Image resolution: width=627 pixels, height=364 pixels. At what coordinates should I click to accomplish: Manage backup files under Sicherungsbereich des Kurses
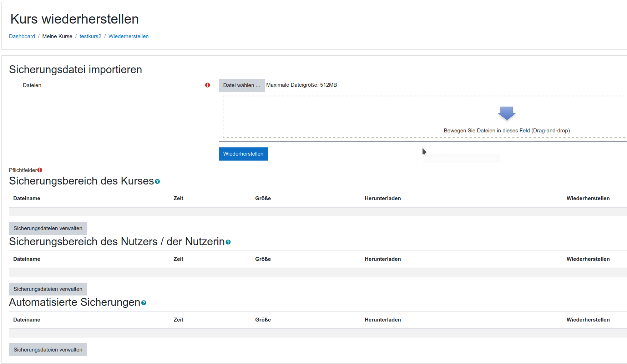point(48,228)
